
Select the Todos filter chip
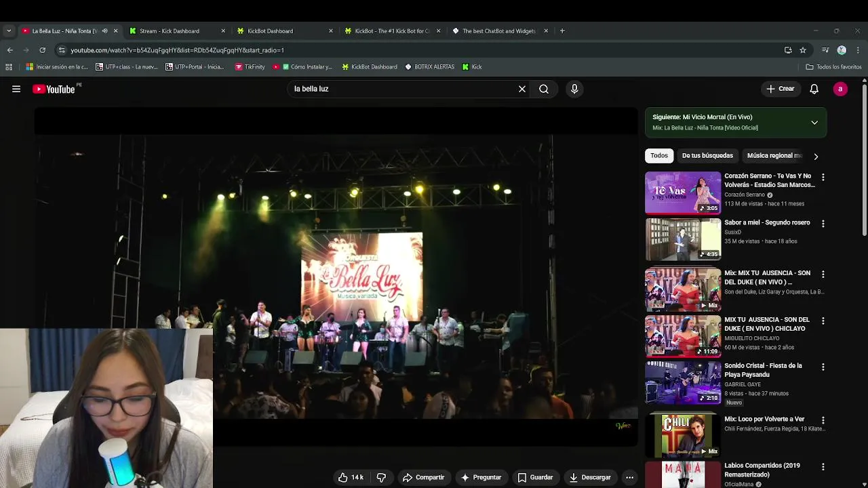659,156
